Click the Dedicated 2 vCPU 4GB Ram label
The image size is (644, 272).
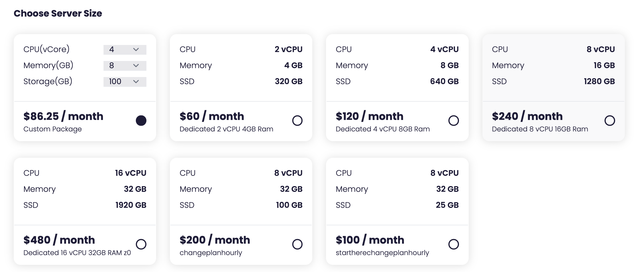point(226,129)
